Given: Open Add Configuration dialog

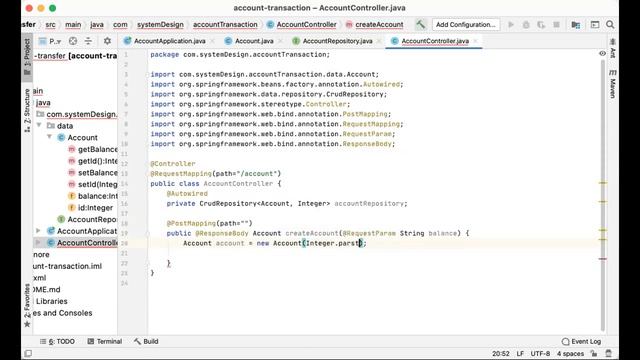Looking at the screenshot, I should click(x=466, y=24).
